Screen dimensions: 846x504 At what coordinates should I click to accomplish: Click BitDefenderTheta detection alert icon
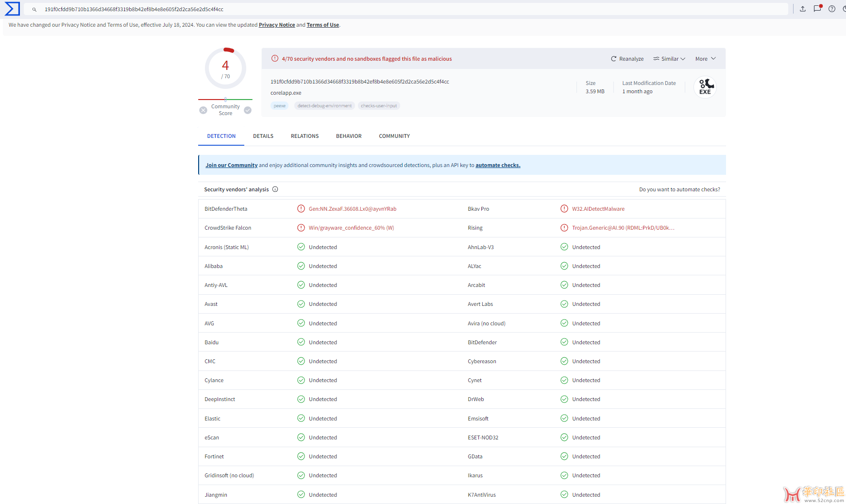[x=301, y=209]
